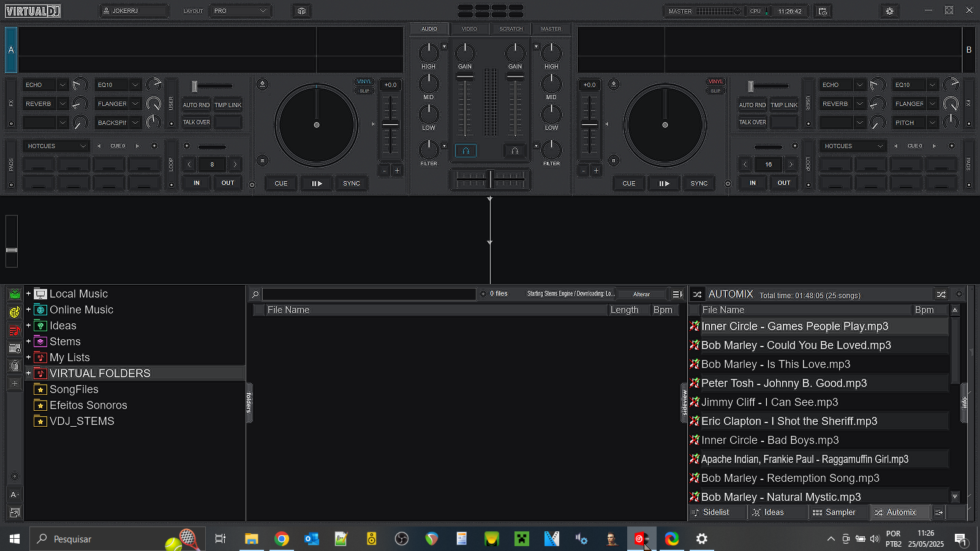Image resolution: width=980 pixels, height=551 pixels.
Task: Open Google Chrome from taskbar
Action: (x=282, y=539)
